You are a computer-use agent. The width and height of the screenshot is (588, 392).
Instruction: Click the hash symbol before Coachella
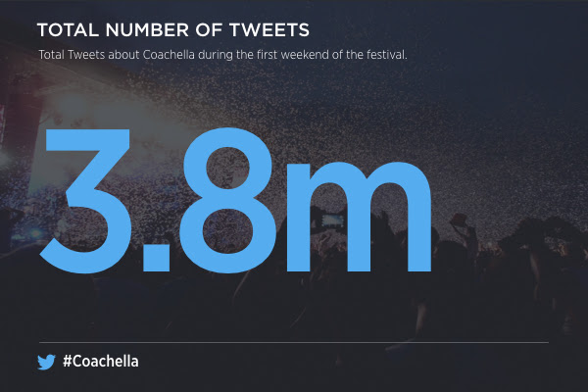(67, 362)
